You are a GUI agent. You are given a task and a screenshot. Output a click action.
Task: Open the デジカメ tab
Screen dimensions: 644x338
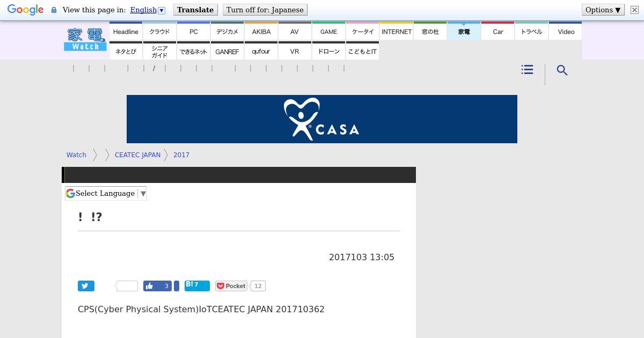coord(227,31)
